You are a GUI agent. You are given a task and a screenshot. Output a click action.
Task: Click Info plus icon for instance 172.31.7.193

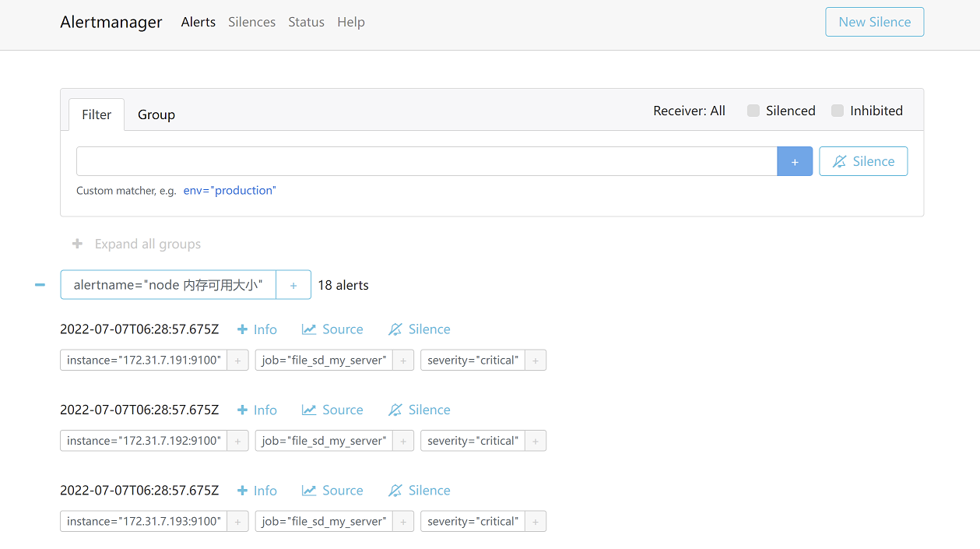[242, 491]
